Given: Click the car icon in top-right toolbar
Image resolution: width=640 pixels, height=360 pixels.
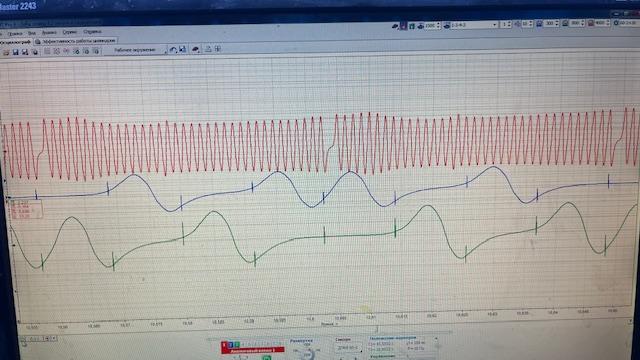Looking at the screenshot, I should [395, 26].
